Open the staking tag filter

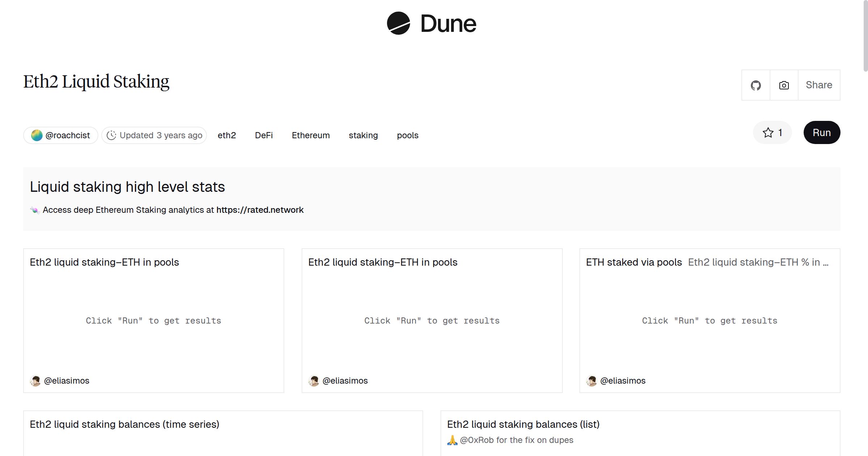pyautogui.click(x=363, y=135)
